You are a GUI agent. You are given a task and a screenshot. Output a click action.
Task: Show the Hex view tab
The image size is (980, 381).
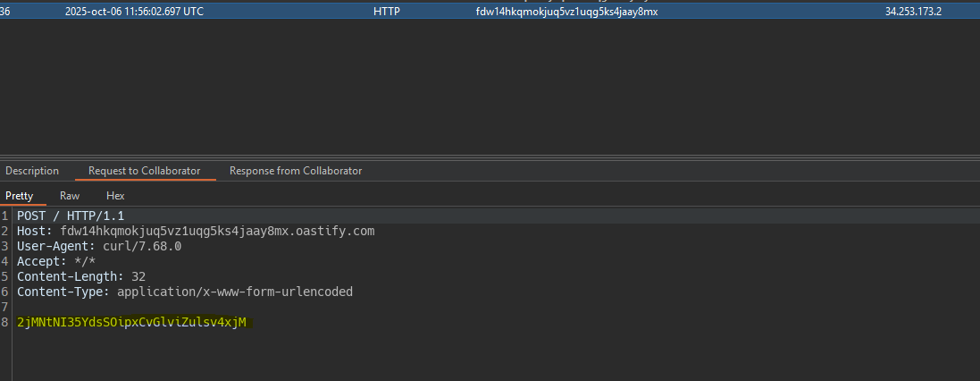[115, 196]
